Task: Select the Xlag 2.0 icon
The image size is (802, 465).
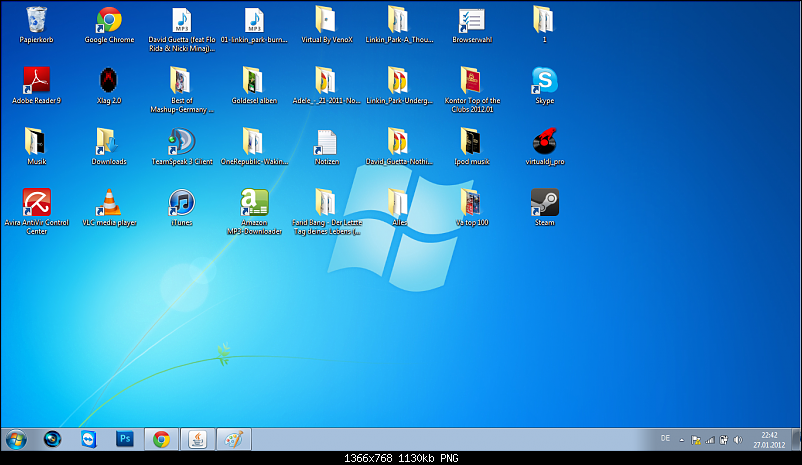Action: [109, 81]
